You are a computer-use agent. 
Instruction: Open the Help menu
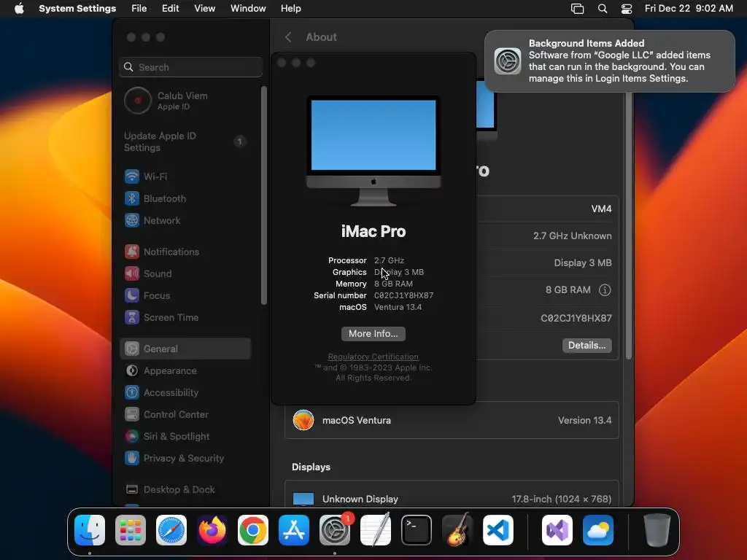tap(290, 9)
